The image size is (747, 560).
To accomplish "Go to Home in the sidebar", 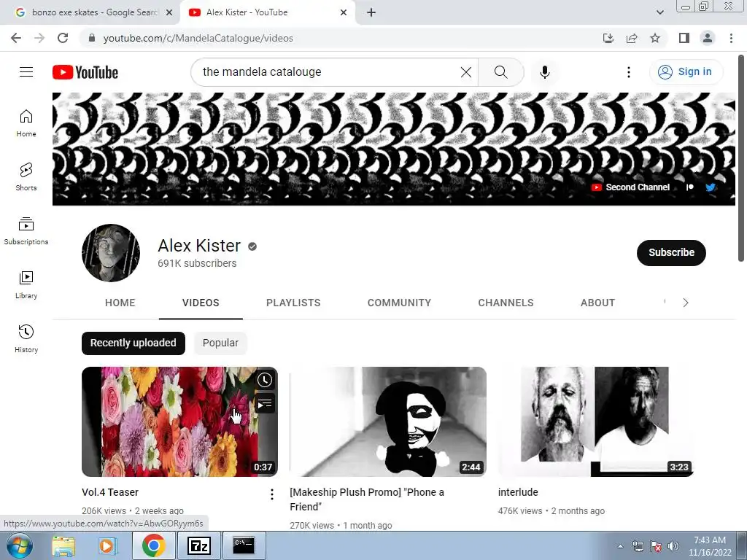I will click(x=26, y=122).
